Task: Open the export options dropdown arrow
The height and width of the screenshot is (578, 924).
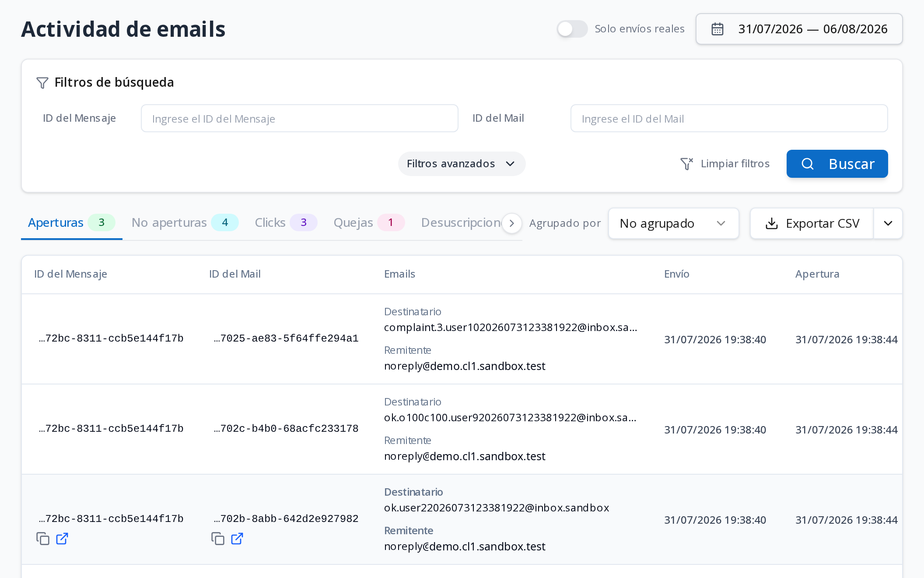Action: pos(888,223)
